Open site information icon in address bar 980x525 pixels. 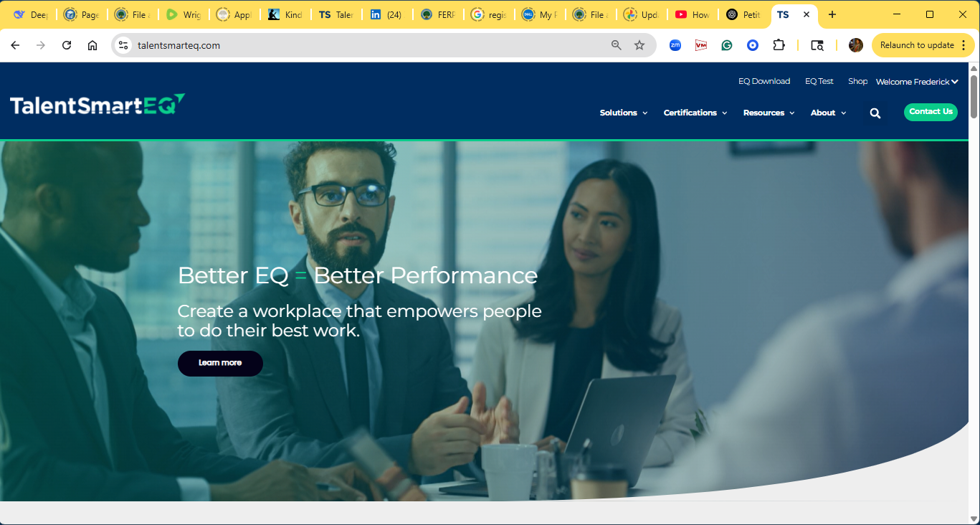[x=123, y=45]
